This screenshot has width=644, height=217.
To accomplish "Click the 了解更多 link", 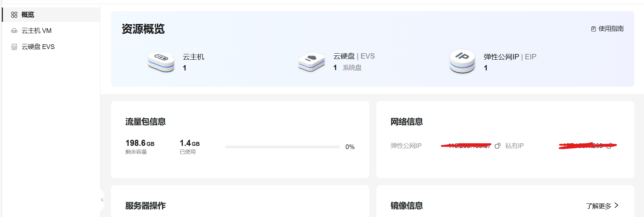I will coord(599,206).
